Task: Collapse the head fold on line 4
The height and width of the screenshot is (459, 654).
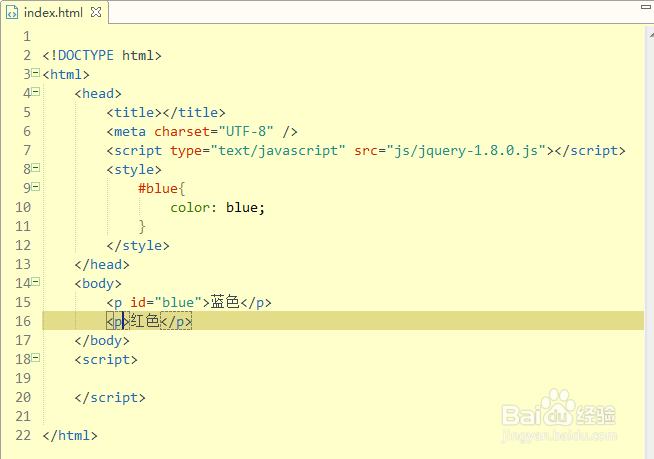Action: coord(36,91)
